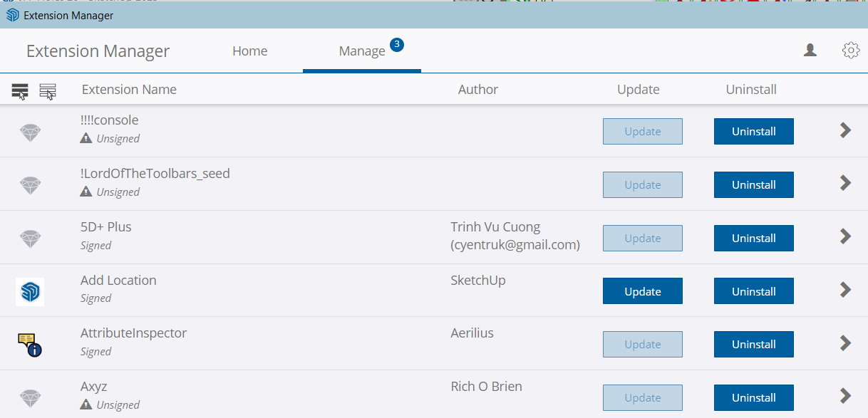Image resolution: width=868 pixels, height=418 pixels.
Task: Click the deselect all extensions icon
Action: (x=48, y=90)
